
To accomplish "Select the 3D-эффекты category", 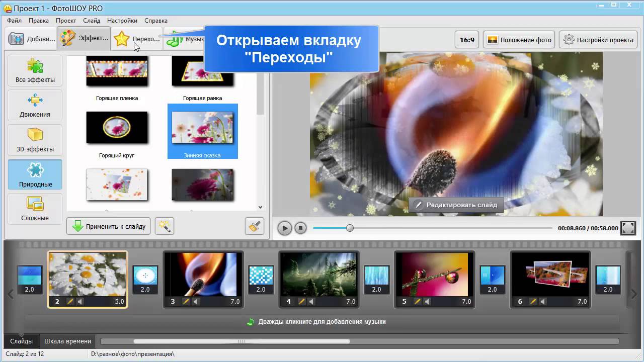I will [35, 140].
